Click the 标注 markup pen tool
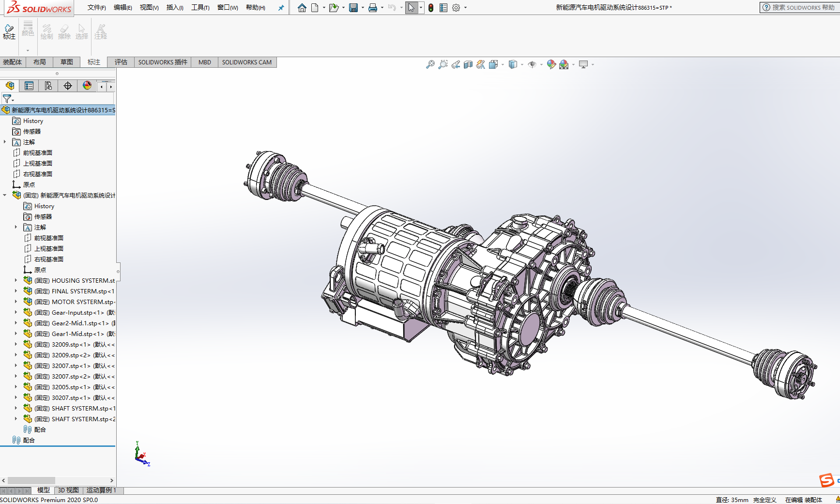 click(9, 31)
